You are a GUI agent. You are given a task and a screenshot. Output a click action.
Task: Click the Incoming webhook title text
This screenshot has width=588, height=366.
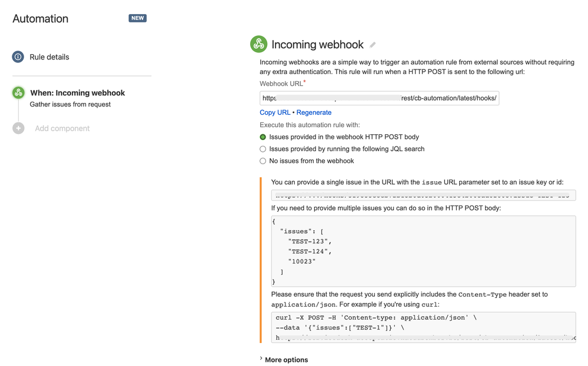[x=317, y=45]
